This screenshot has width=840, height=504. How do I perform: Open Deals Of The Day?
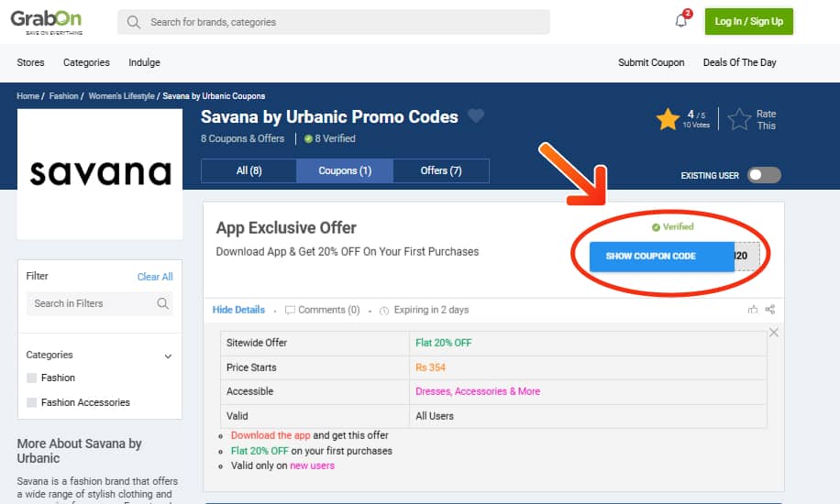coord(739,62)
